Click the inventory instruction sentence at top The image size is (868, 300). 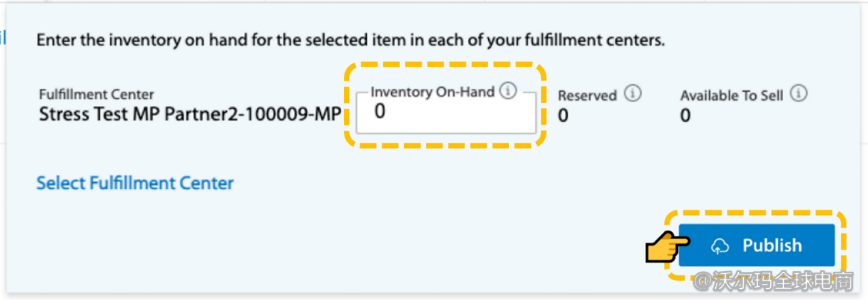(350, 41)
